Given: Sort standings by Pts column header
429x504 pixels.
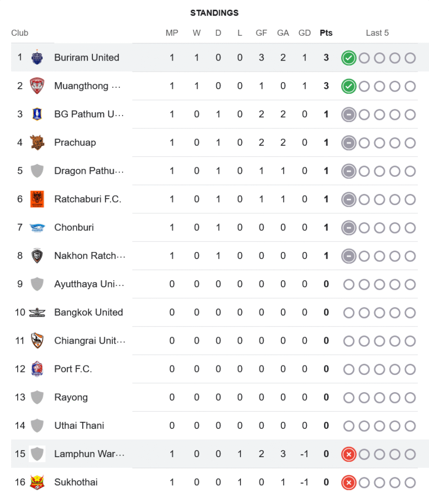Looking at the screenshot, I should (x=326, y=33).
